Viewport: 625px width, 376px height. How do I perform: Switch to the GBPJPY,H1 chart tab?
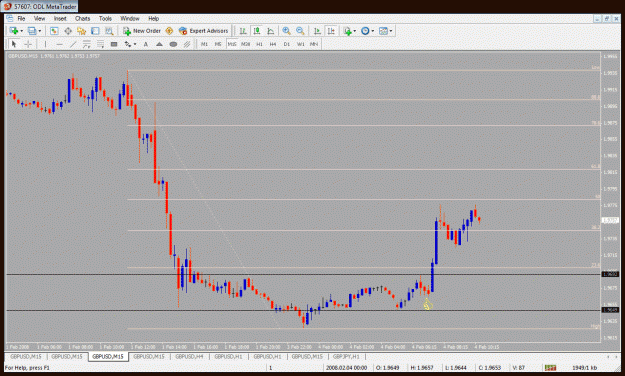[x=346, y=356]
